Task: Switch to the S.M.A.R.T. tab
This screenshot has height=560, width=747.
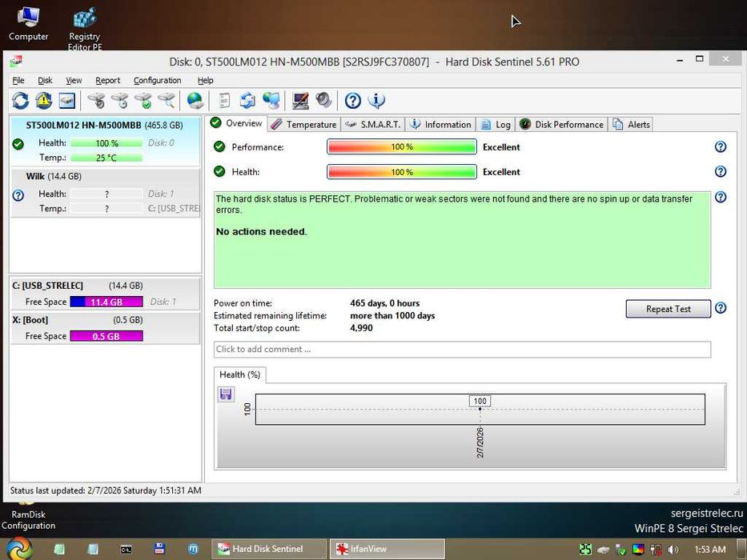Action: click(x=373, y=124)
